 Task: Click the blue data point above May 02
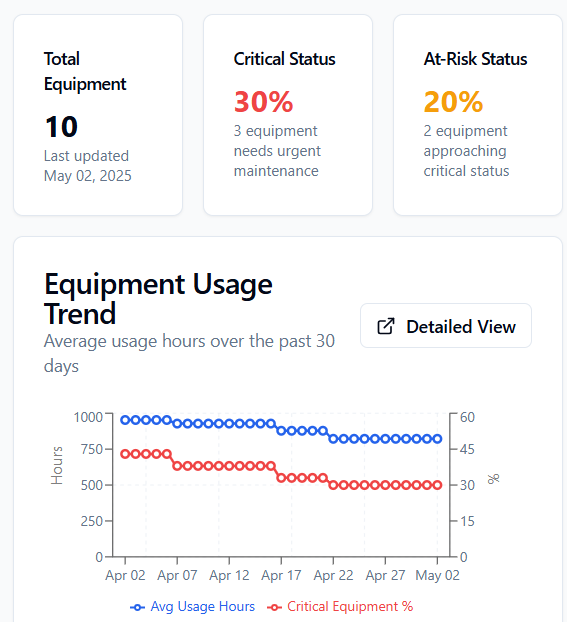coord(437,439)
